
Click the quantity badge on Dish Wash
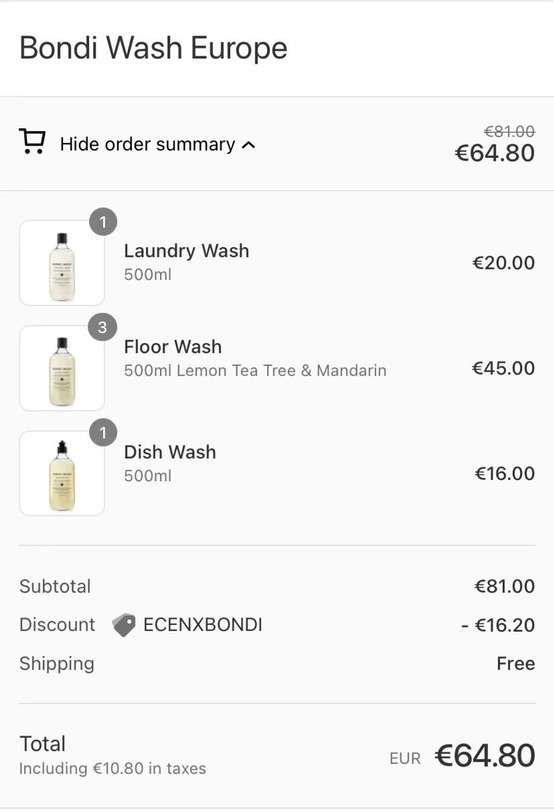pyautogui.click(x=103, y=432)
